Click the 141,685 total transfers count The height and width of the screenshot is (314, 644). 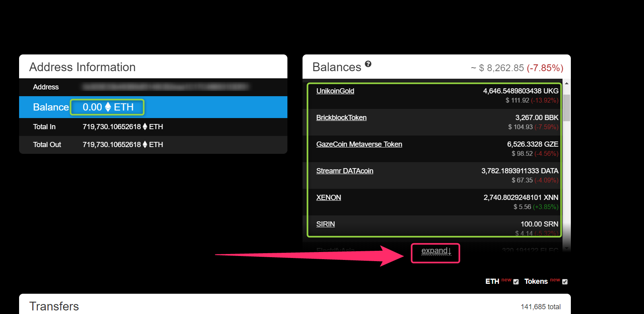541,307
